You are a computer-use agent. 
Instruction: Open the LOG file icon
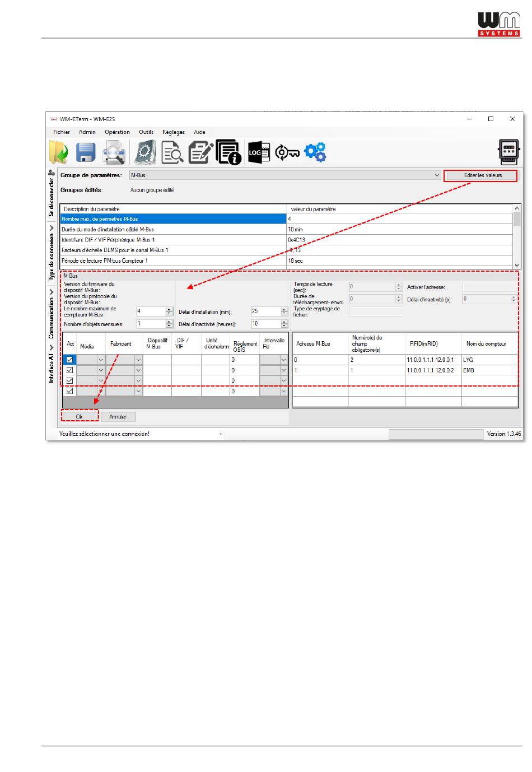coord(259,152)
